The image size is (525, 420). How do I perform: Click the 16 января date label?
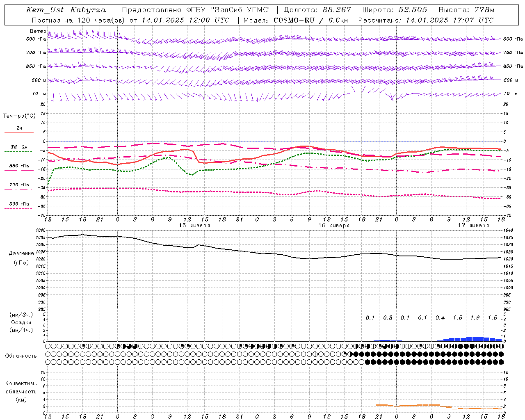pyautogui.click(x=334, y=226)
